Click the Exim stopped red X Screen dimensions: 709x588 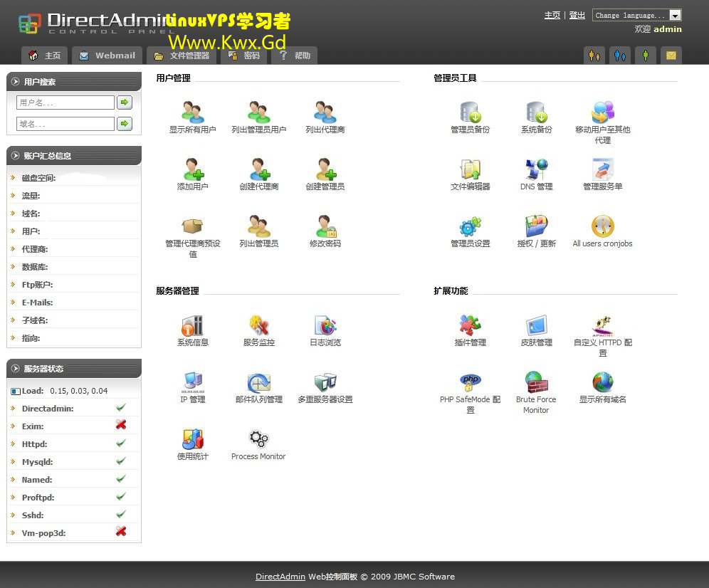click(121, 425)
